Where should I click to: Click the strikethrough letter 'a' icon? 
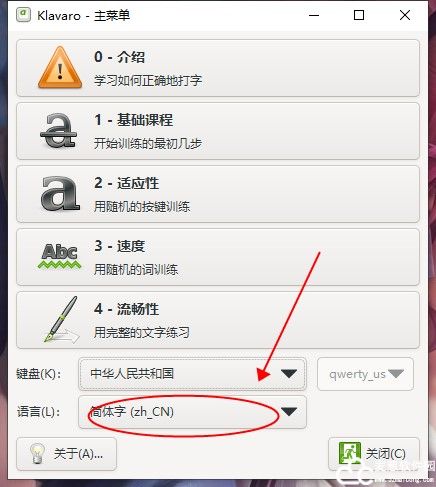59,131
